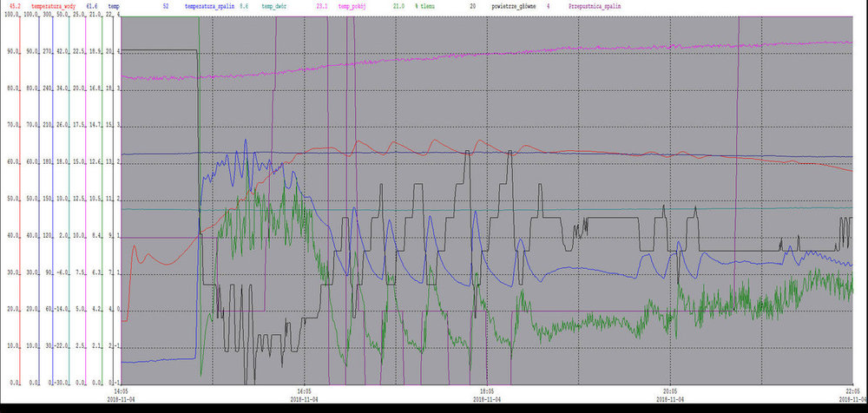Jump to the 20:05 time marker
The height and width of the screenshot is (413, 868).
point(670,391)
